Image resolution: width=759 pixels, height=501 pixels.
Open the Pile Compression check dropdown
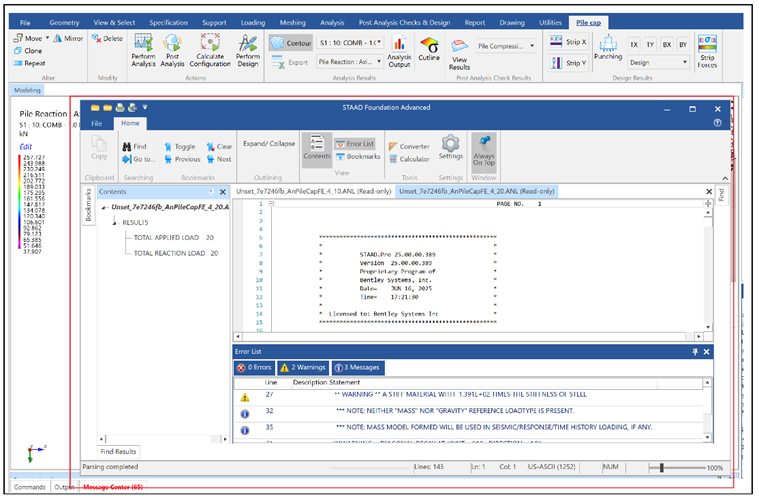(x=506, y=46)
